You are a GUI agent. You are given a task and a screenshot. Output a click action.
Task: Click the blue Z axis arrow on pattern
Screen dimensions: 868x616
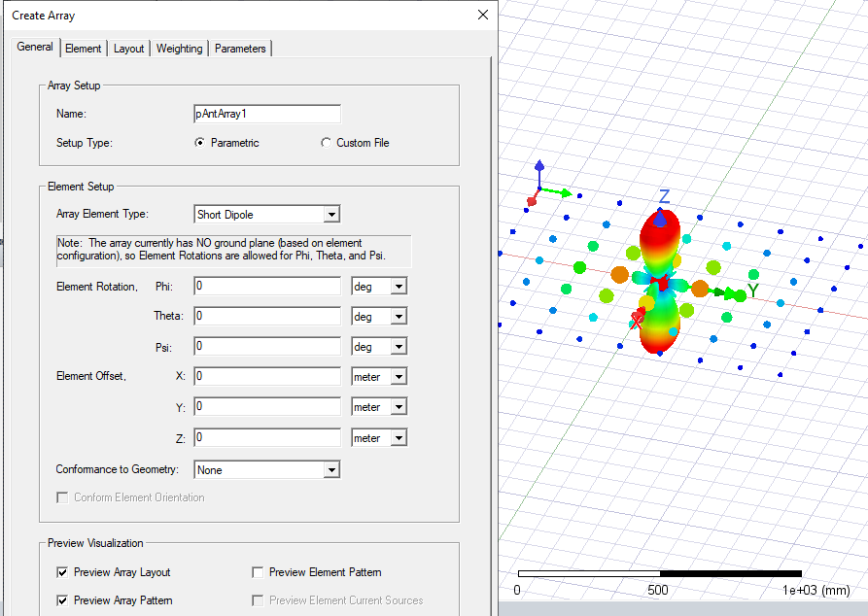pyautogui.click(x=664, y=216)
